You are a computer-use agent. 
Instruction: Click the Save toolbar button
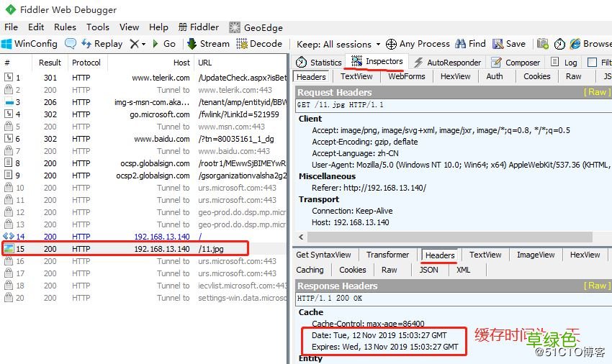click(508, 44)
